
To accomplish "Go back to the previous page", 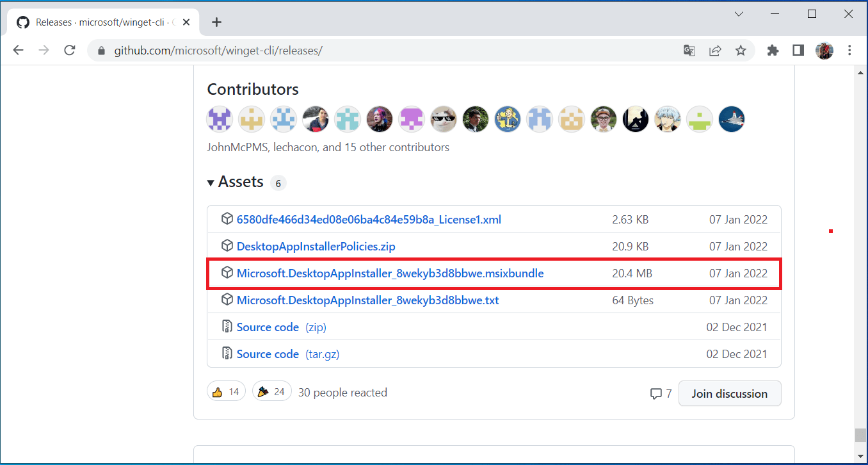I will [x=18, y=50].
